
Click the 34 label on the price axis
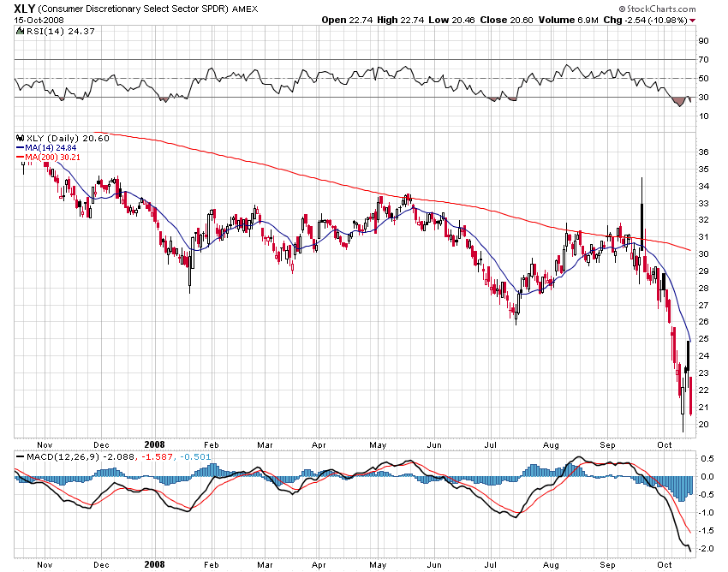pyautogui.click(x=704, y=186)
